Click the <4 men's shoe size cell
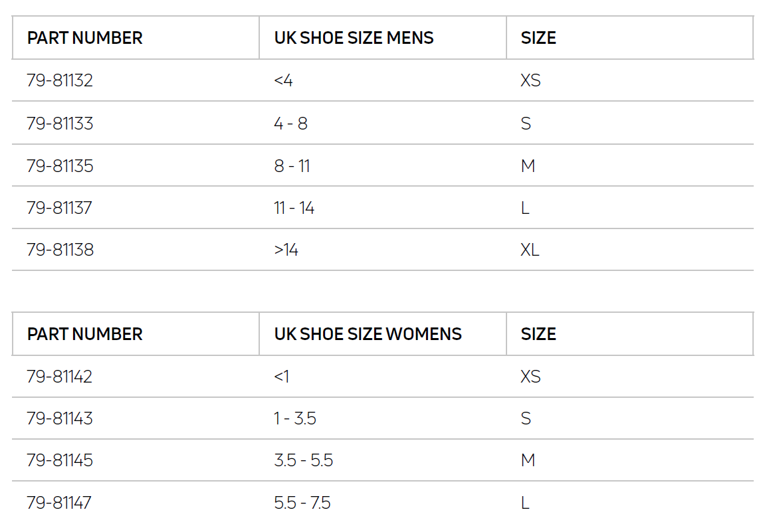Viewport: 771px width, 532px height. coord(282,81)
